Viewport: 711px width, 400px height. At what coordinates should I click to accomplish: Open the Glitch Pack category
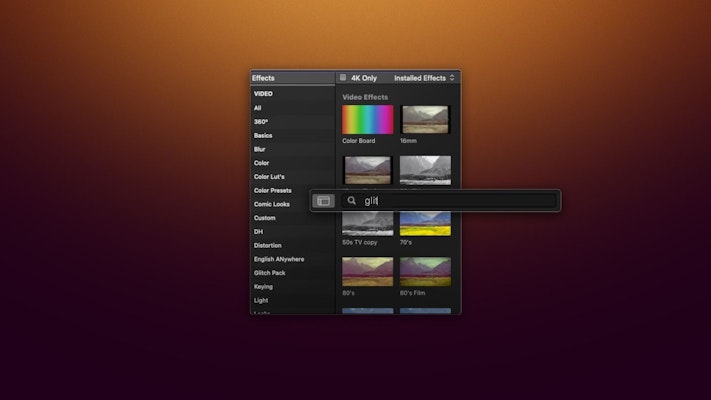pyautogui.click(x=270, y=273)
